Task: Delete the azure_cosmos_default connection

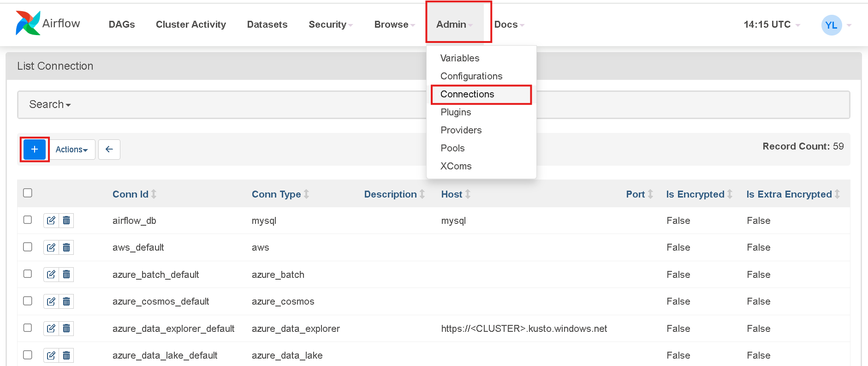Action: 66,301
